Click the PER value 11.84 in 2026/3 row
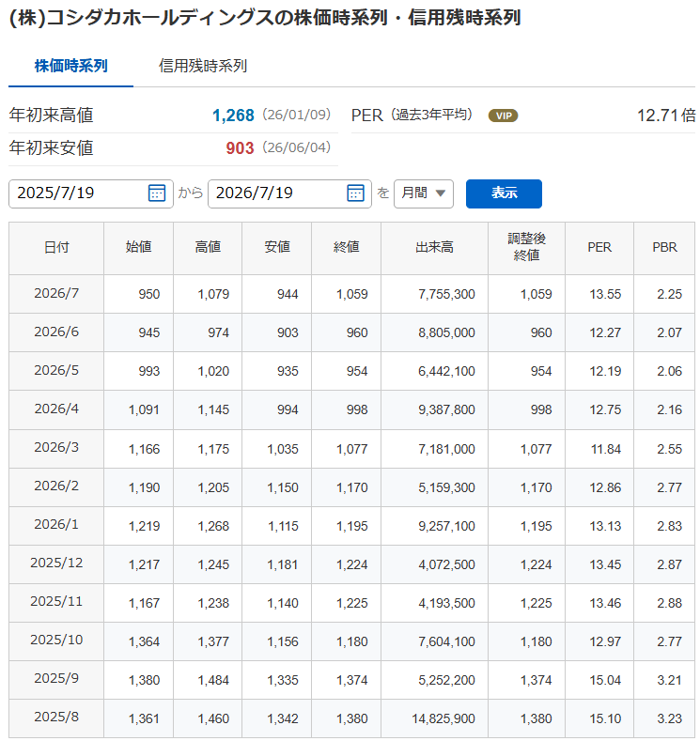 (606, 450)
